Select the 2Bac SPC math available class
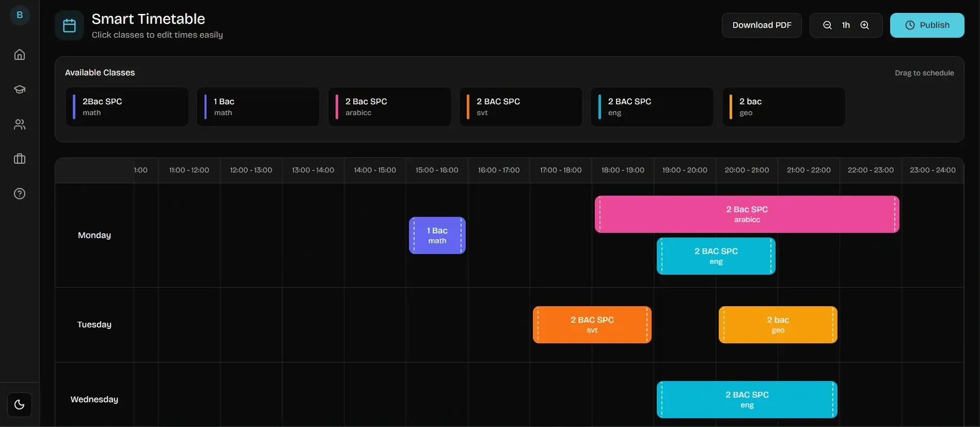 point(127,107)
